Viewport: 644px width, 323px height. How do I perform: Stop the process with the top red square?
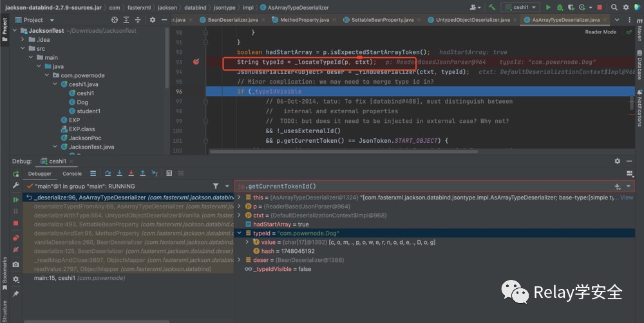tap(600, 7)
